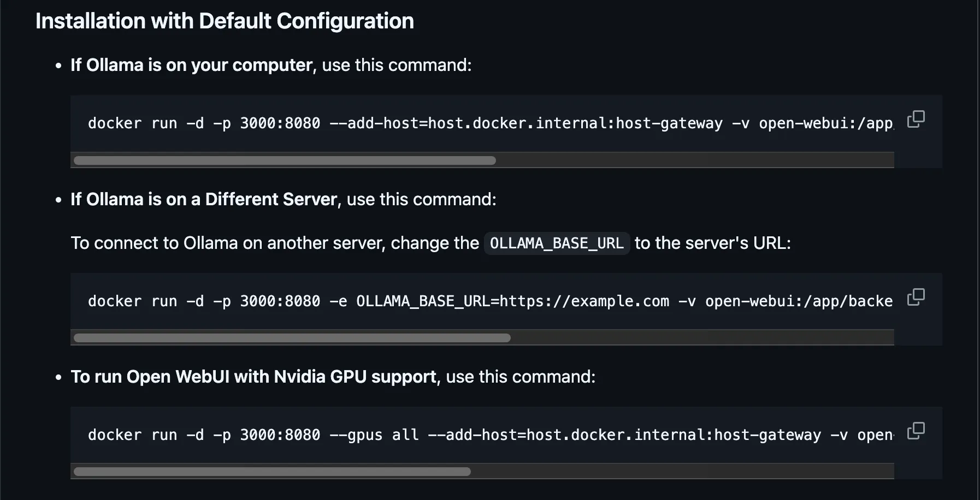Image resolution: width=980 pixels, height=500 pixels.
Task: Click empty scrollbar track below the first command
Action: 694,160
